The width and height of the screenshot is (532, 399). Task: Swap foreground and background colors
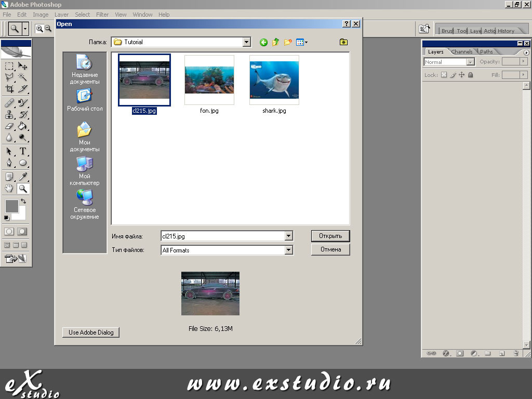click(23, 201)
